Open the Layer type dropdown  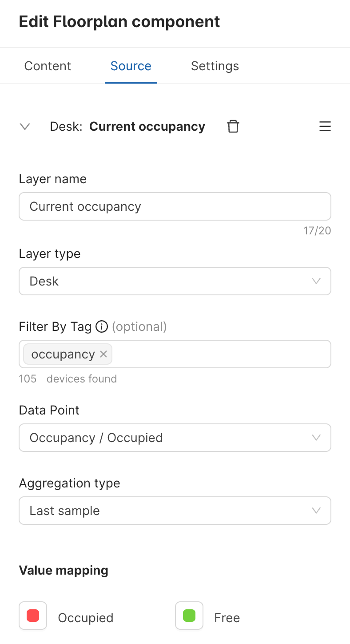(175, 281)
